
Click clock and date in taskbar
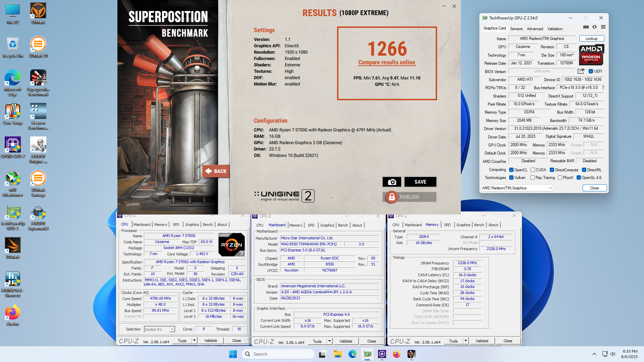(x=630, y=354)
